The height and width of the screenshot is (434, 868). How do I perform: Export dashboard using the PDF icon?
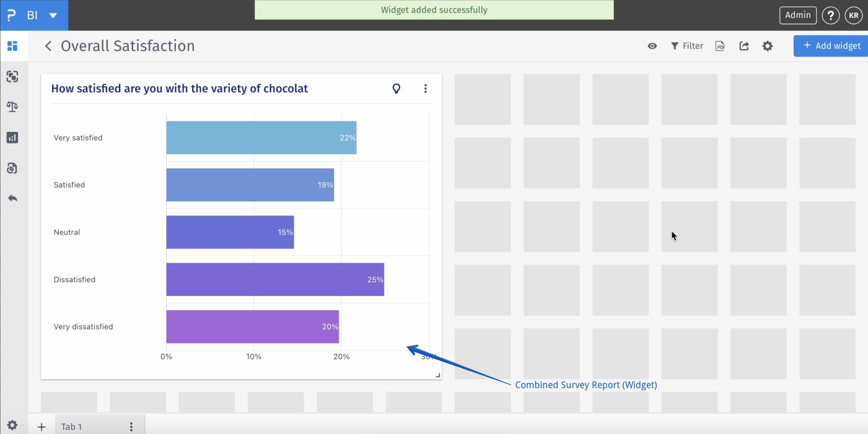coord(720,46)
